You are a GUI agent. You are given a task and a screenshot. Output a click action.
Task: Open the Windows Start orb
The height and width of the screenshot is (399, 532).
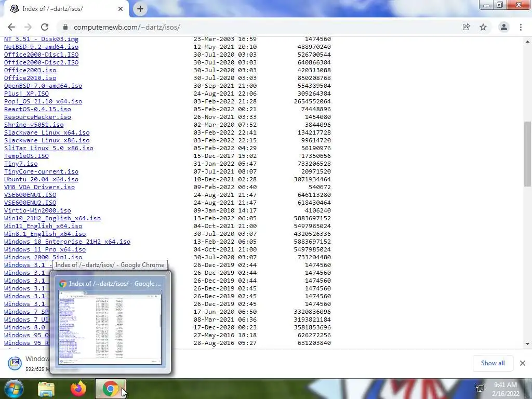pyautogui.click(x=14, y=389)
